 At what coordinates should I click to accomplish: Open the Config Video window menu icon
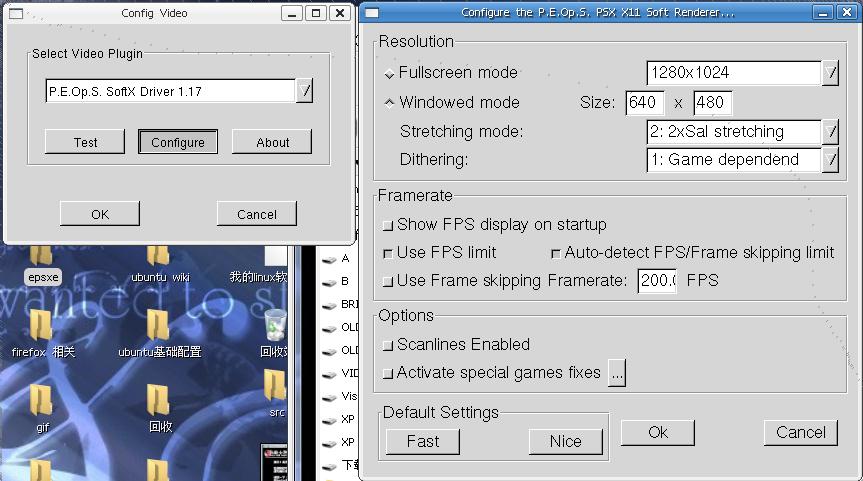tap(16, 13)
